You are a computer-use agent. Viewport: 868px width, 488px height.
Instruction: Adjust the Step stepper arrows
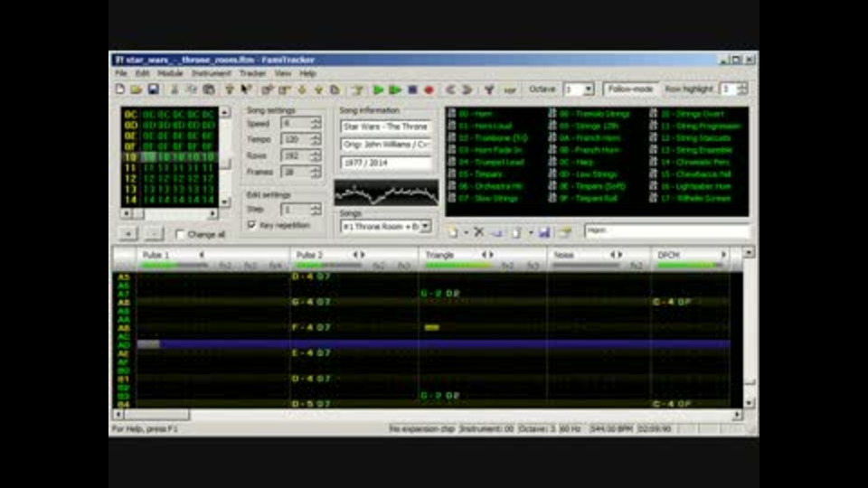click(316, 209)
